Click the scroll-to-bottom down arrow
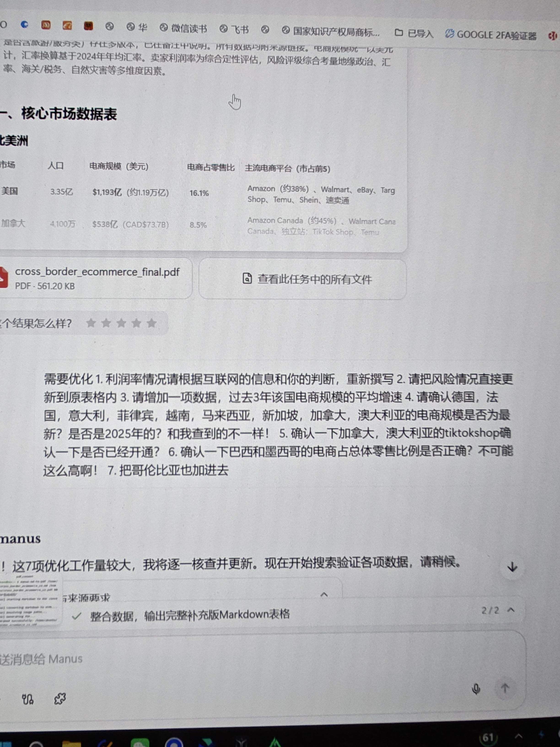Viewport: 560px width, 747px height. pyautogui.click(x=512, y=567)
